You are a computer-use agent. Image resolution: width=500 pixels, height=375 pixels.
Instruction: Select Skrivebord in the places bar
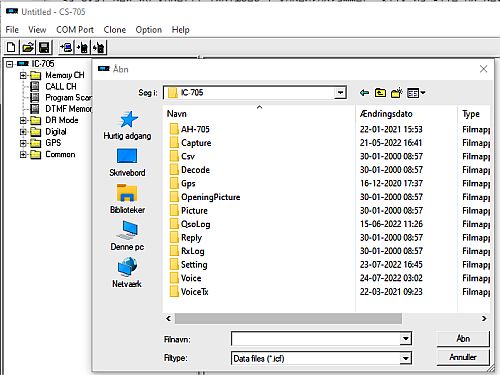[x=127, y=163]
